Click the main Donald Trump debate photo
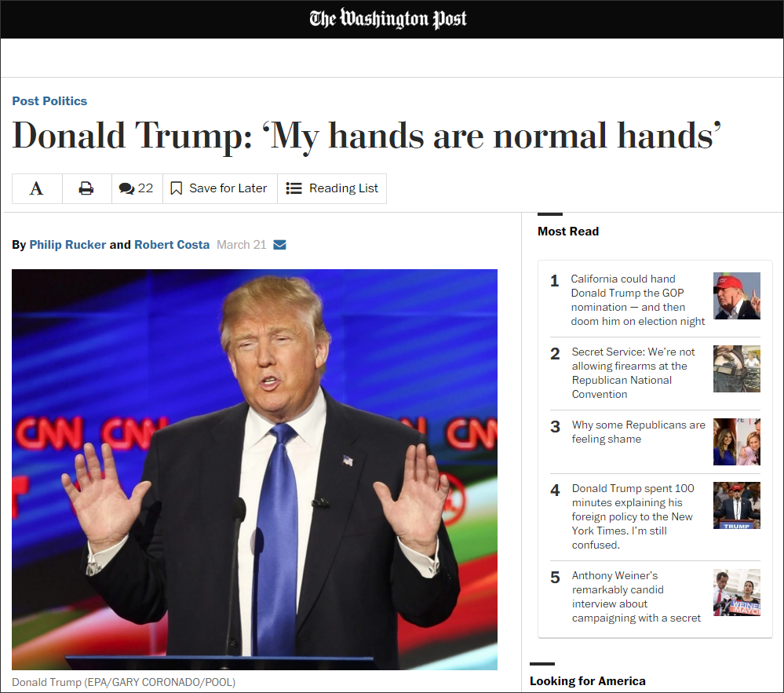Image resolution: width=784 pixels, height=693 pixels. pyautogui.click(x=254, y=469)
